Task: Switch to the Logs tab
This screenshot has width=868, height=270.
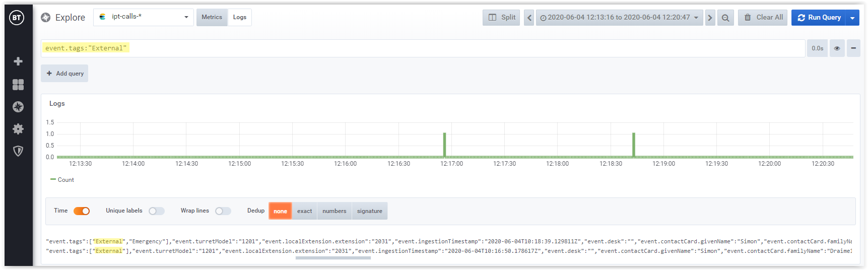Action: (240, 17)
